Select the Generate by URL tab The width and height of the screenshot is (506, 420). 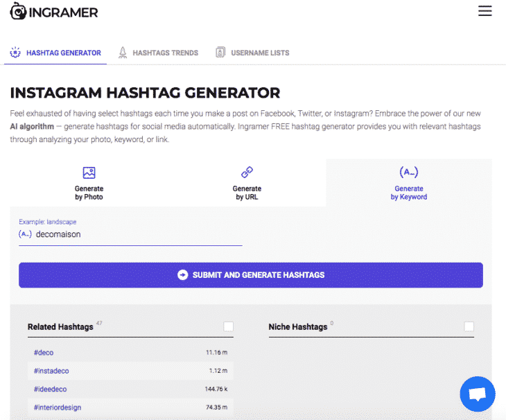point(247,183)
